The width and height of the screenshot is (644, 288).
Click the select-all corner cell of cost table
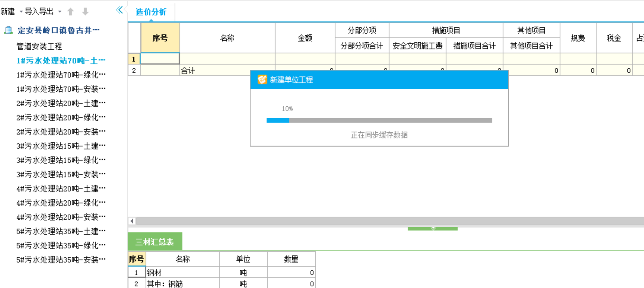point(134,38)
